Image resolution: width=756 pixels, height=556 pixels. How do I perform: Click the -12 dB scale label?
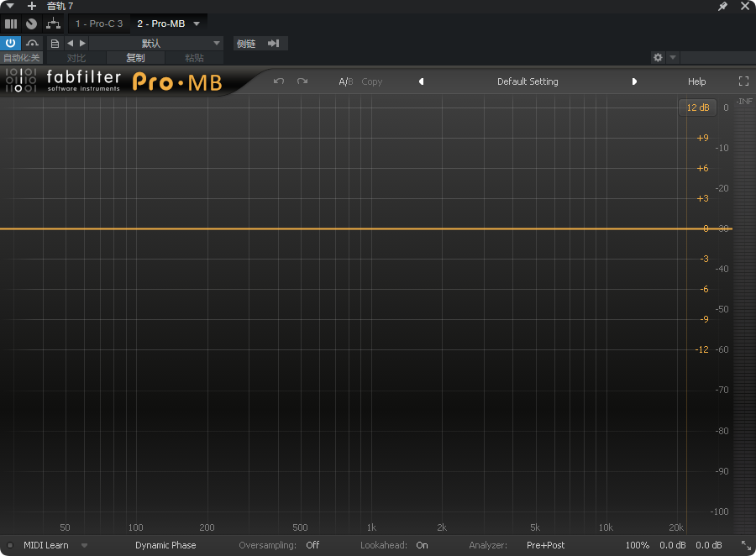pos(702,349)
